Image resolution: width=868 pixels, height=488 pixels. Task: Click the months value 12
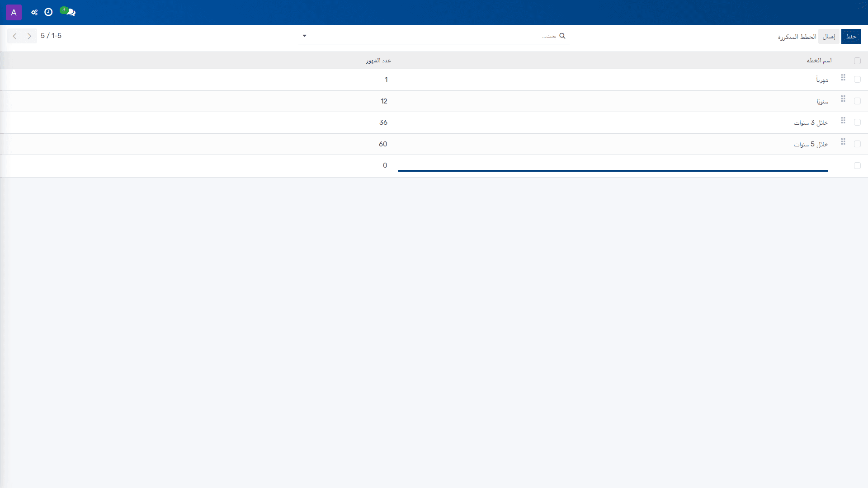point(384,101)
